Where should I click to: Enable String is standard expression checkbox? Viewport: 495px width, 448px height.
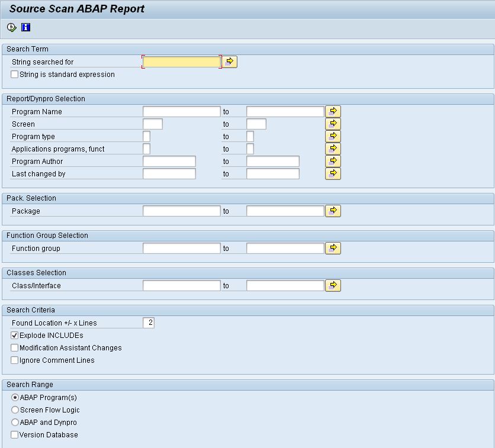tap(15, 75)
